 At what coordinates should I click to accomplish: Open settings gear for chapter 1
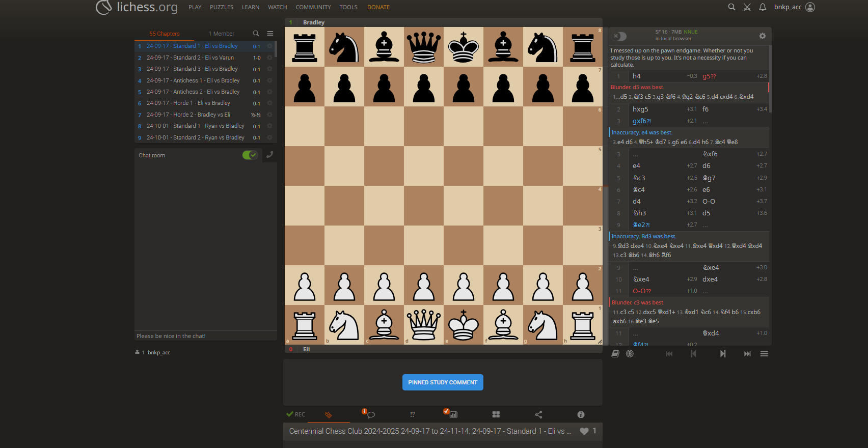tap(269, 46)
